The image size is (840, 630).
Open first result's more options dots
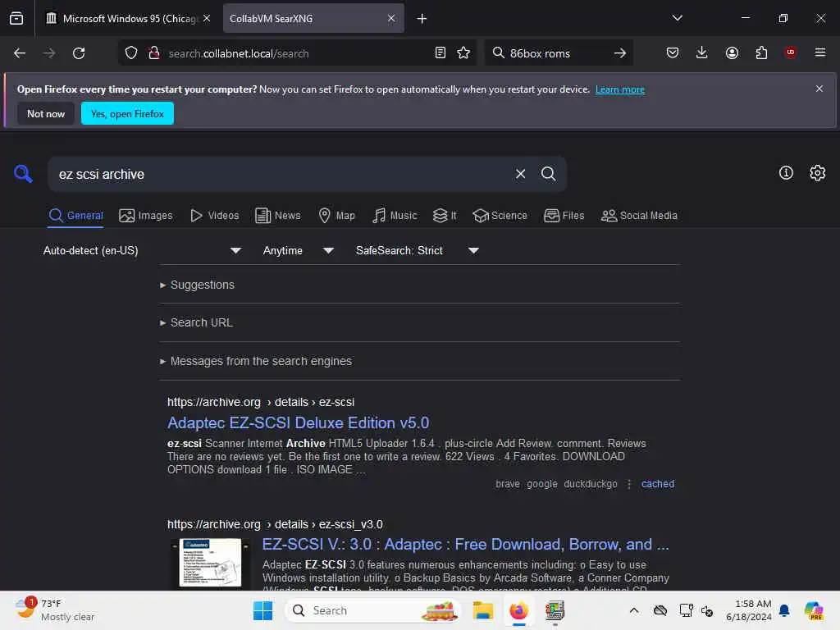[x=629, y=484]
